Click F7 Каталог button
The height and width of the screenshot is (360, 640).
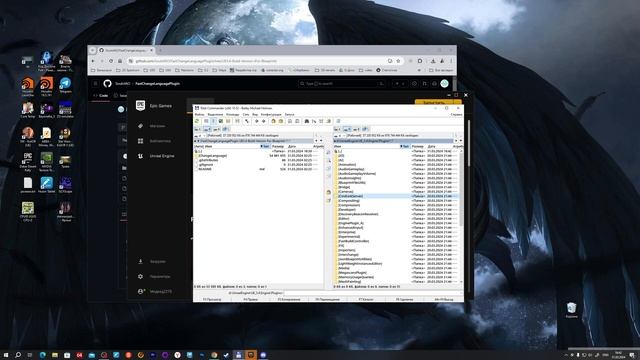[366, 300]
